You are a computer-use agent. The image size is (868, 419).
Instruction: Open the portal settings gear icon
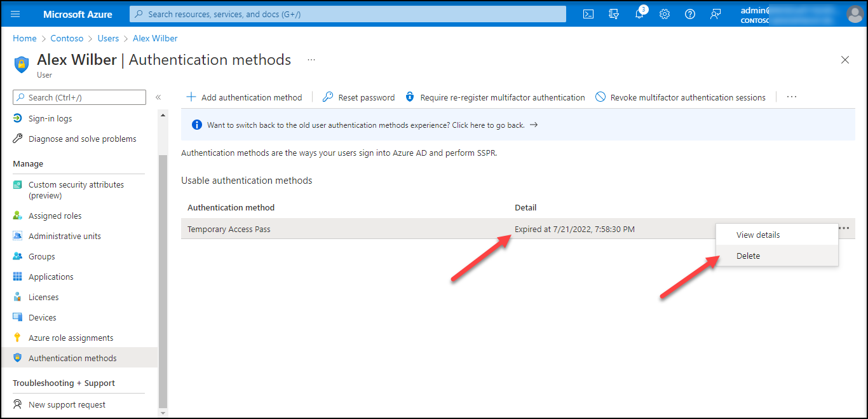(665, 14)
